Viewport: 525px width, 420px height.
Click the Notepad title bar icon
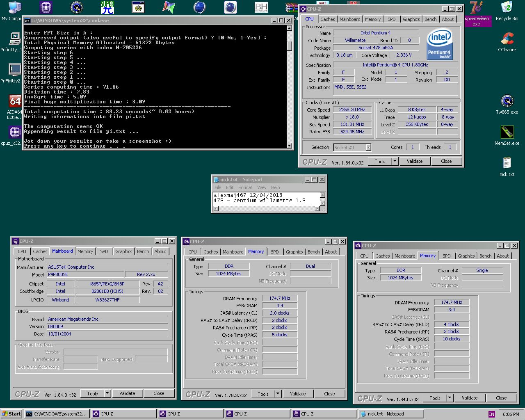pos(216,180)
